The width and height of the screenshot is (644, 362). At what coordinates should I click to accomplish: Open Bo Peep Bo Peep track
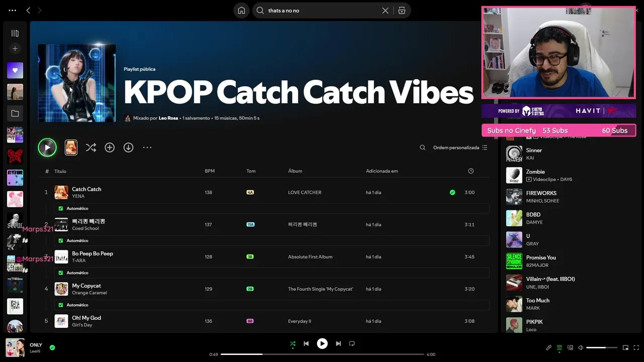tap(93, 253)
